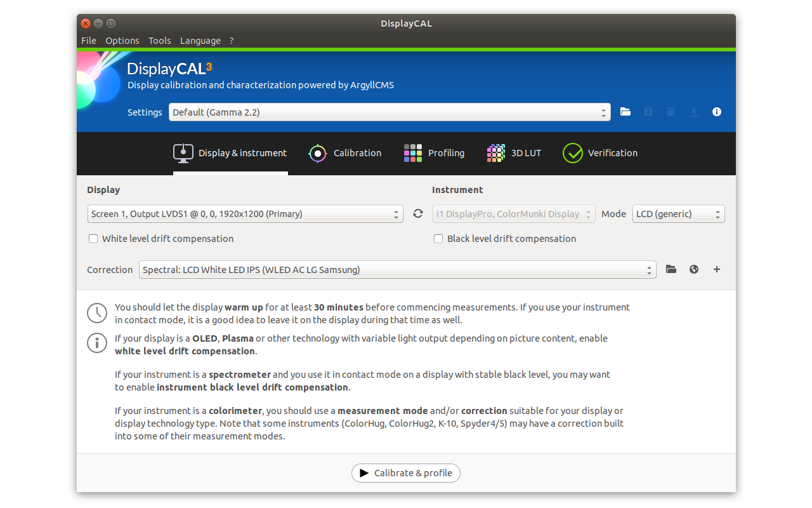Click the download icon in the header
The height and width of the screenshot is (508, 812).
pyautogui.click(x=694, y=112)
